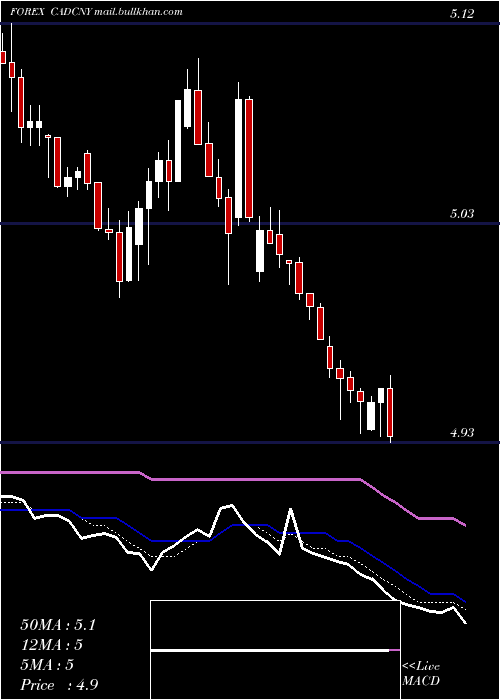This screenshot has width=500, height=700.
Task: Click the FOREX CADCNY chart title
Action: point(51,12)
